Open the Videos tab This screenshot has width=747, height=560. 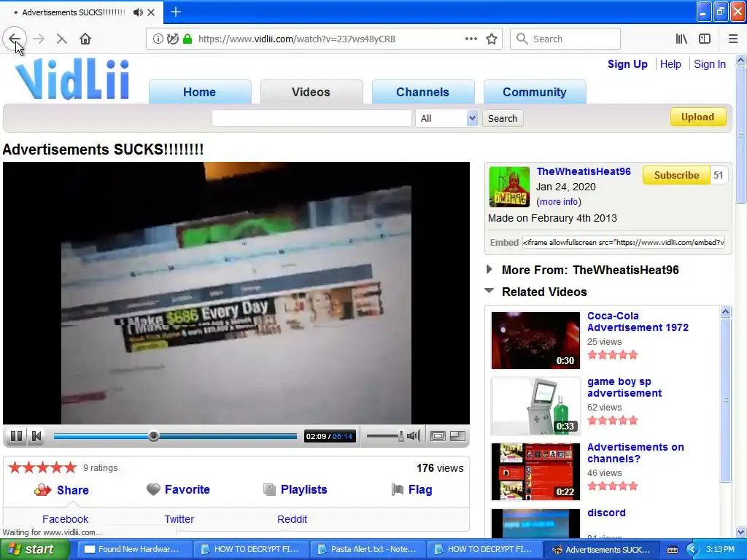[x=311, y=92]
